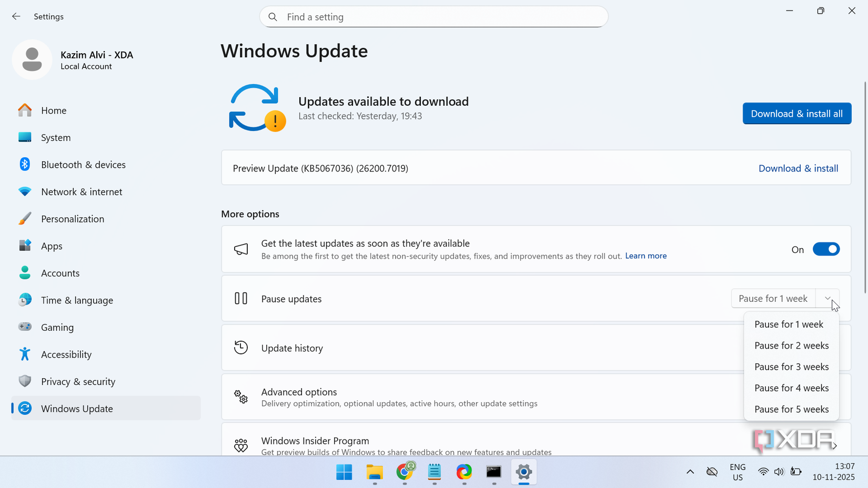Image resolution: width=868 pixels, height=488 pixels.
Task: Open the Gaming settings section
Action: [x=57, y=327]
